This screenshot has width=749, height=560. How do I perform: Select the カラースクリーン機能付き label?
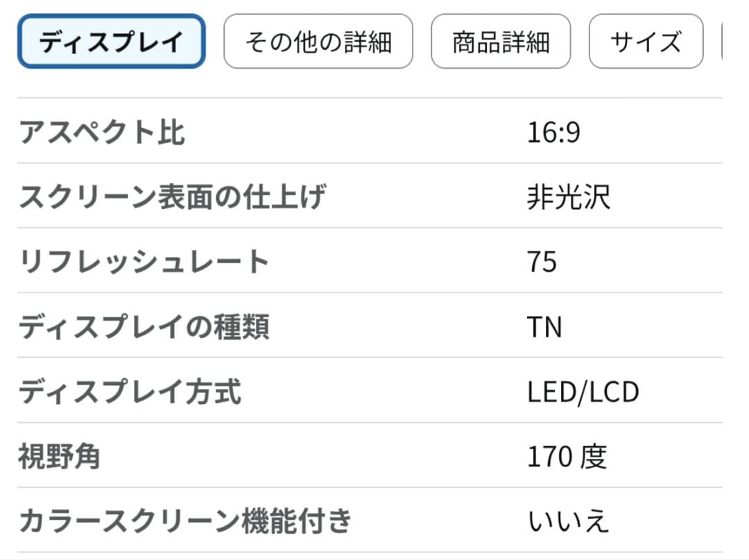pyautogui.click(x=186, y=520)
